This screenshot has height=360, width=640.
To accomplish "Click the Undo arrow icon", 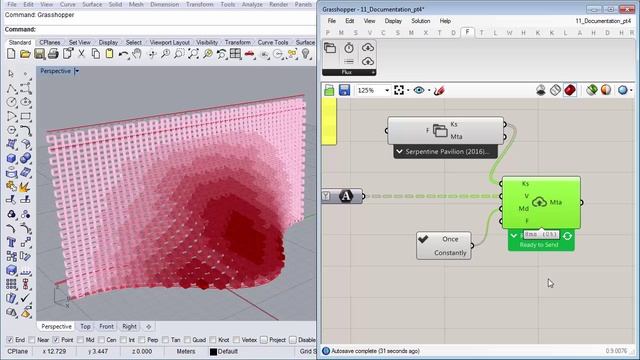I will (123, 54).
